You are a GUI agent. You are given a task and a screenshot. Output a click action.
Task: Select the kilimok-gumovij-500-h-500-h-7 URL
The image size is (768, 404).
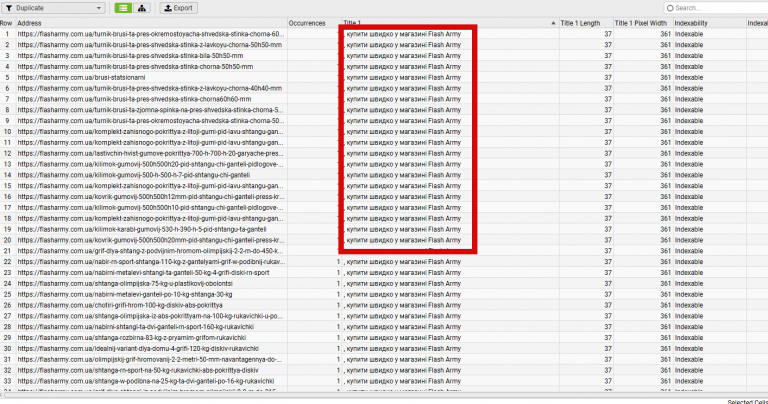tap(134, 175)
